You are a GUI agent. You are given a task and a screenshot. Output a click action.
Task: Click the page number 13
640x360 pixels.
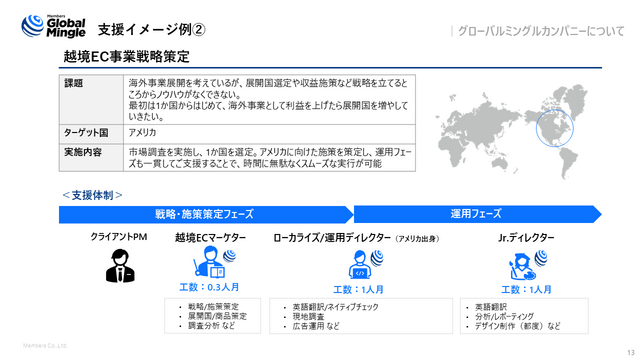coord(631,353)
